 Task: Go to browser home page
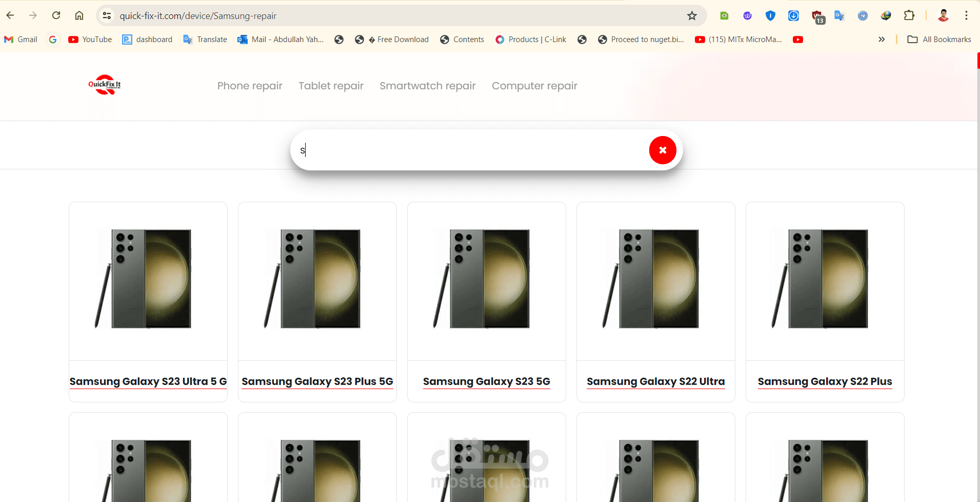(x=79, y=16)
